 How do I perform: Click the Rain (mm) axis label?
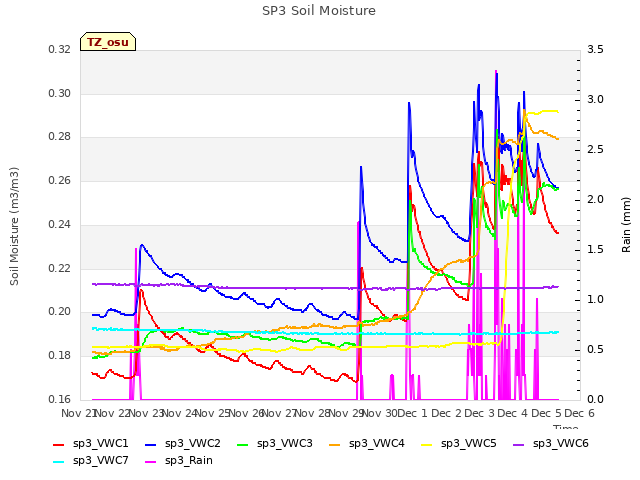626,225
